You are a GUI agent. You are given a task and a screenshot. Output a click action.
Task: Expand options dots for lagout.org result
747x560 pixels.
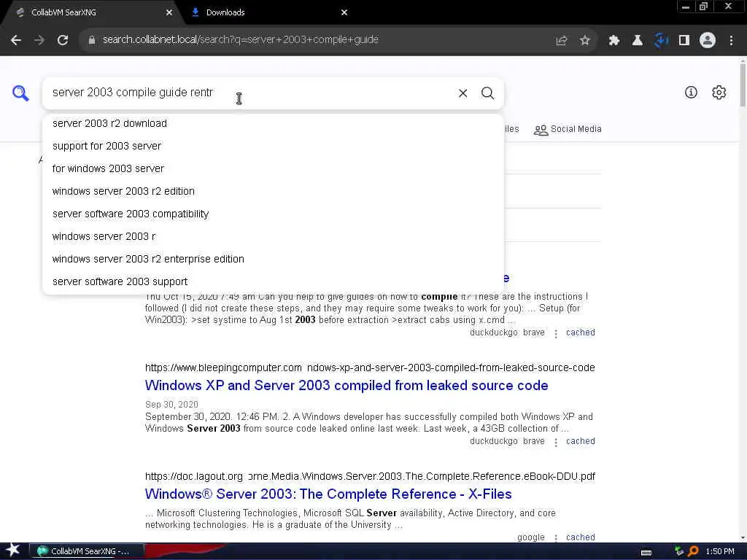pos(555,538)
